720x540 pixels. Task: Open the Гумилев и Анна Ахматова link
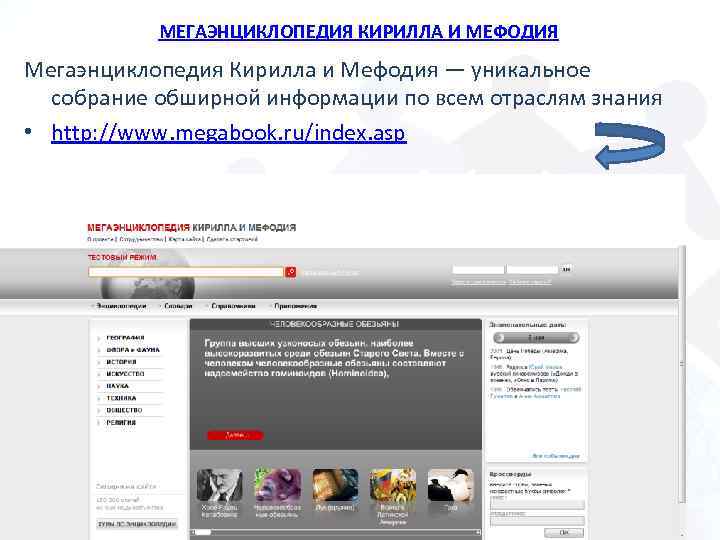tap(525, 396)
